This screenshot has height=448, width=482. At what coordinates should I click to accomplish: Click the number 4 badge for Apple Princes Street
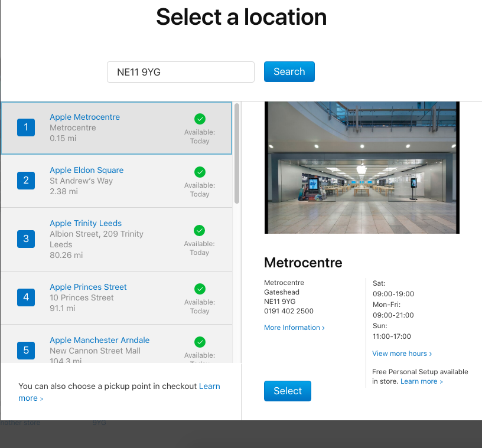26,297
